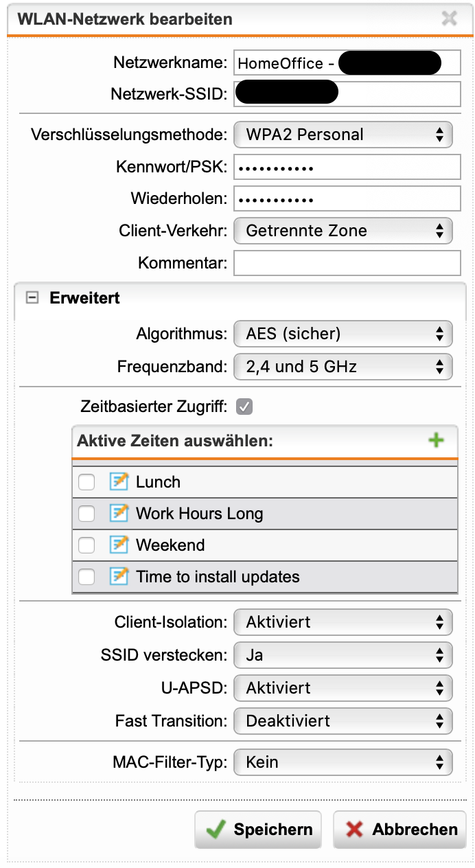This screenshot has width=475, height=868.
Task: Click the Speichern button
Action: click(258, 830)
